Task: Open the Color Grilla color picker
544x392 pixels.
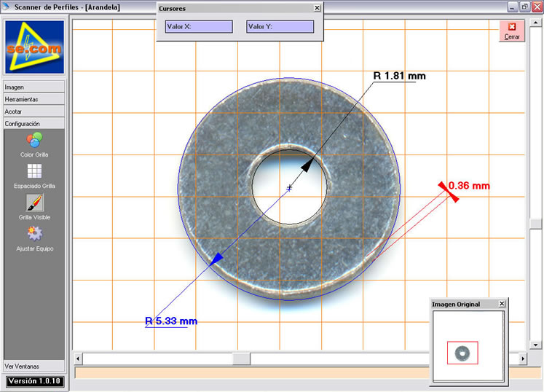Action: click(x=34, y=139)
